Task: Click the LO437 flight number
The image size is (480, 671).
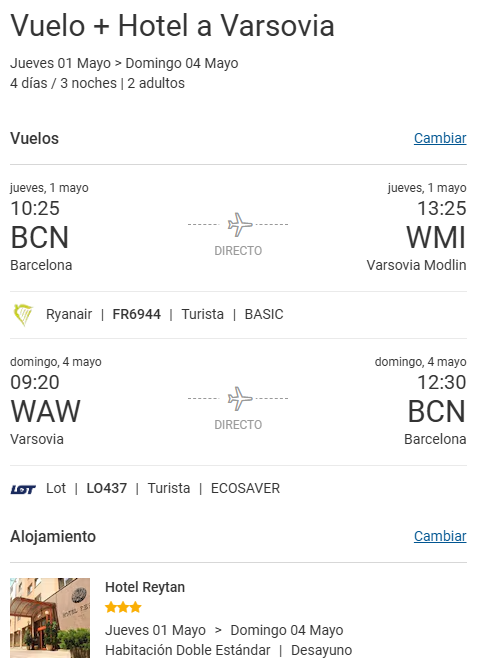Action: [x=107, y=488]
